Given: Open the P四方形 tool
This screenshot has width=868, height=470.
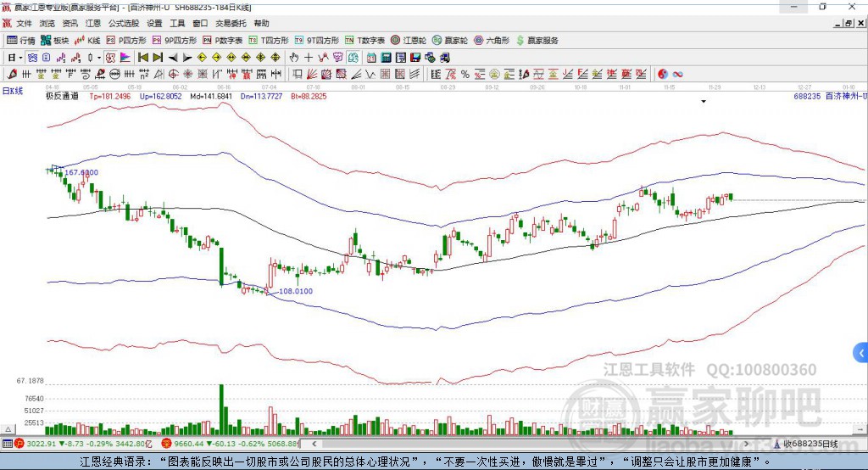Looking at the screenshot, I should [x=126, y=40].
